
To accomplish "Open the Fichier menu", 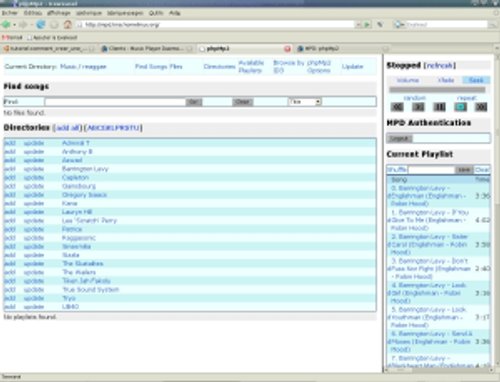I will point(9,13).
